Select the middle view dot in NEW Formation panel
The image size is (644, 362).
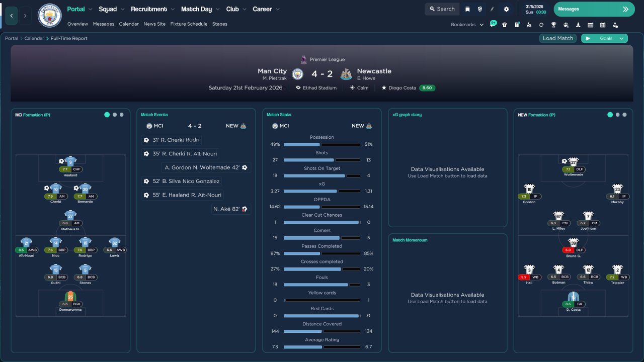[x=618, y=115]
